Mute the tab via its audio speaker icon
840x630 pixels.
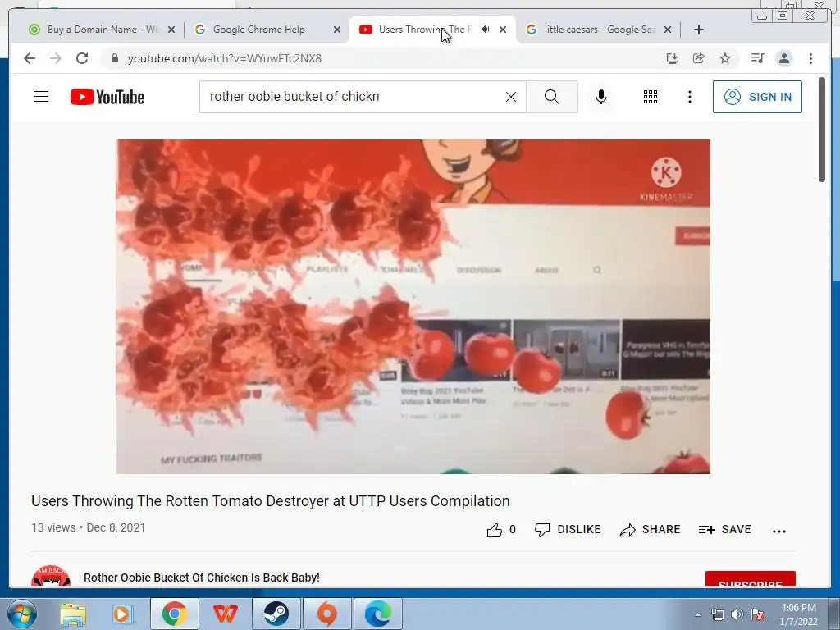[x=486, y=30]
